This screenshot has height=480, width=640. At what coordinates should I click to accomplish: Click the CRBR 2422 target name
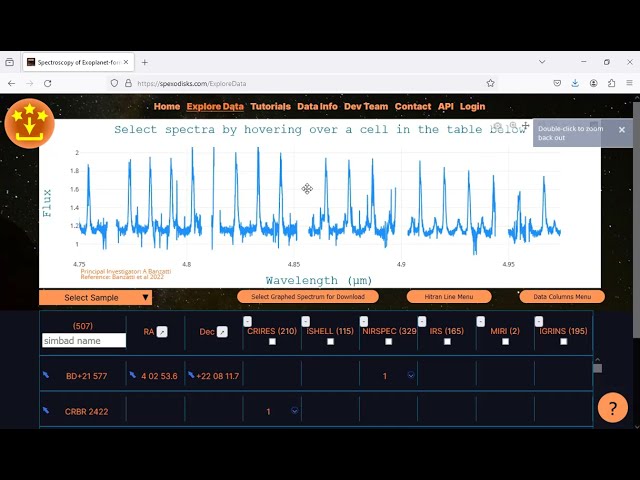pos(87,411)
